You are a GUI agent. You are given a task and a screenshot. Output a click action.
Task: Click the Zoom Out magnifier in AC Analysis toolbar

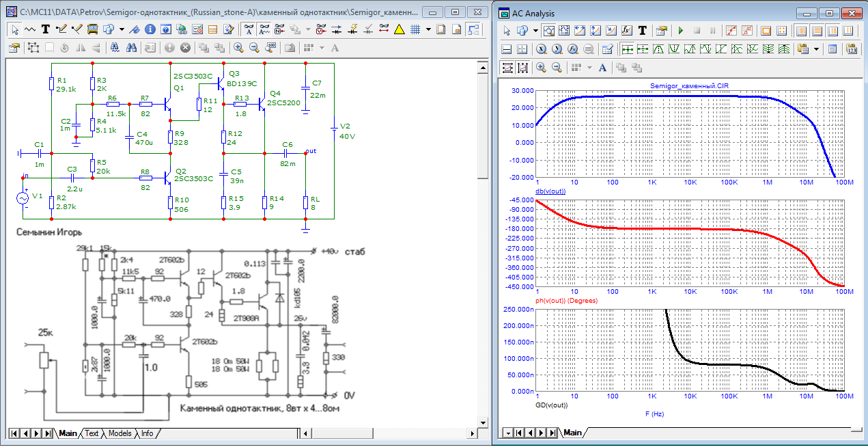(557, 67)
